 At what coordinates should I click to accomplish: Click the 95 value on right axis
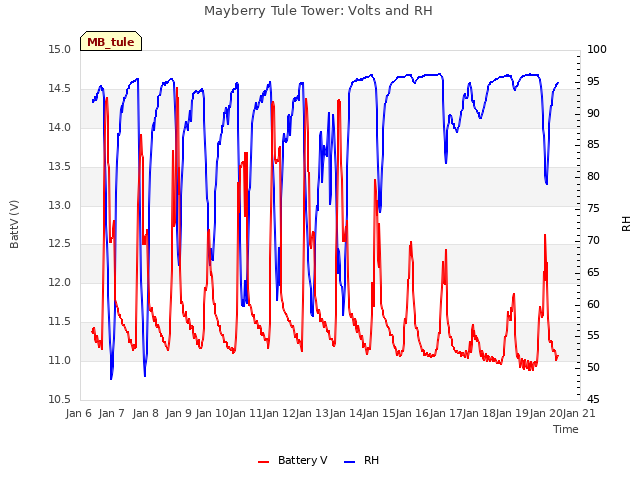coord(593,81)
